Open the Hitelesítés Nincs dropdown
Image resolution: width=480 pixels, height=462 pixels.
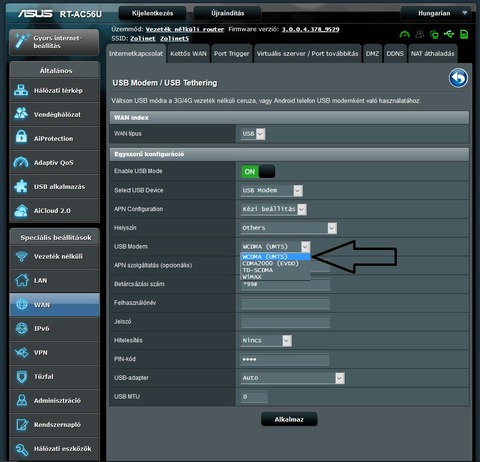tap(266, 341)
